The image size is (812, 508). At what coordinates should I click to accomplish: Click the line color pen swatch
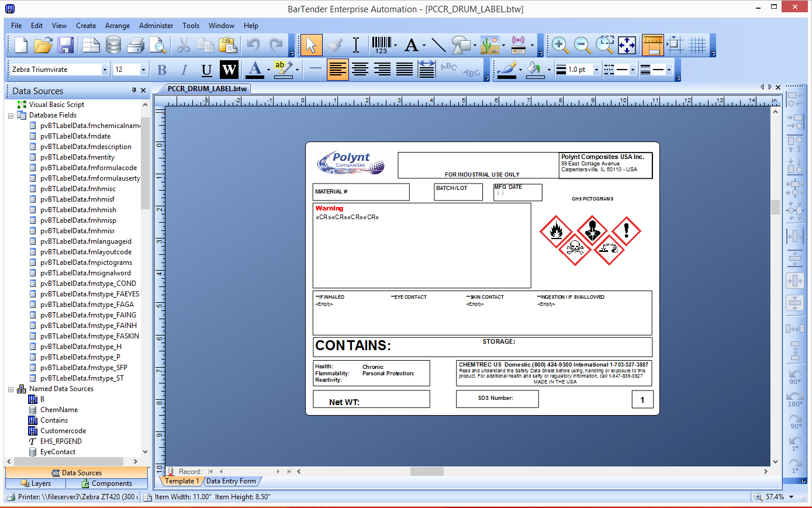[507, 70]
